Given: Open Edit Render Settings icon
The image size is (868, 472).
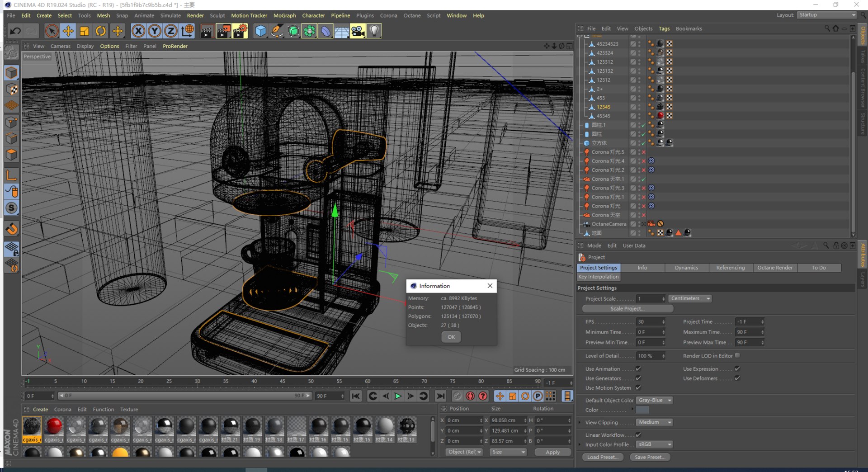Looking at the screenshot, I should pos(240,31).
